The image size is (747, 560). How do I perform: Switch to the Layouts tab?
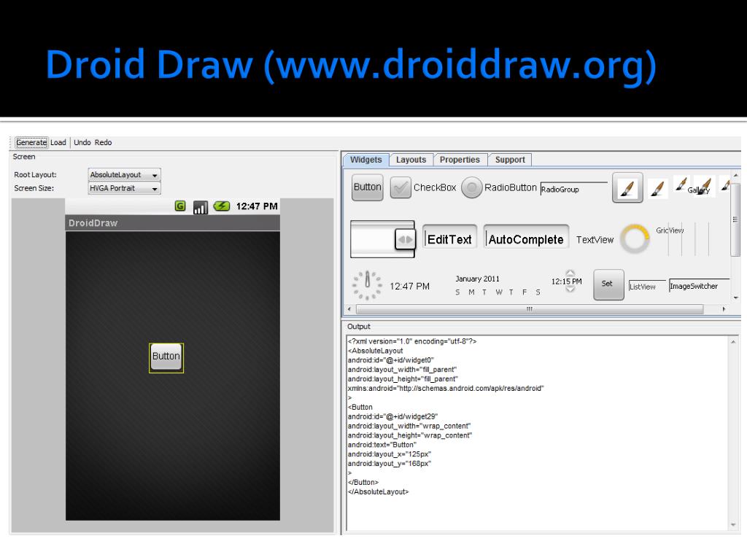[x=411, y=160]
